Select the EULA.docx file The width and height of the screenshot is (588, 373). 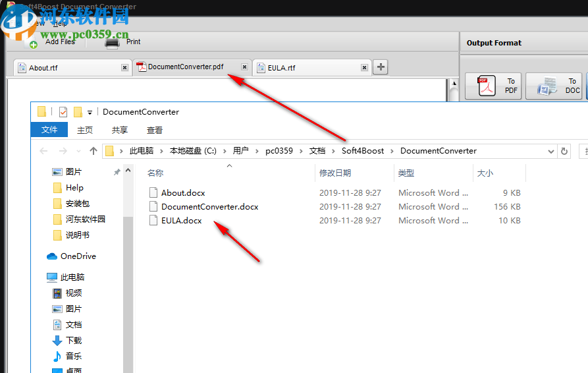click(182, 221)
